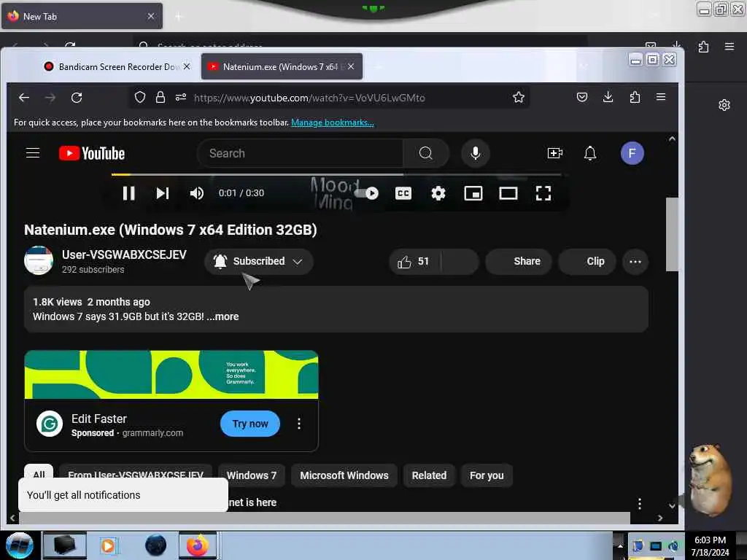The height and width of the screenshot is (560, 747).
Task: Open background Firefox window hamburger menu
Action: [x=729, y=47]
